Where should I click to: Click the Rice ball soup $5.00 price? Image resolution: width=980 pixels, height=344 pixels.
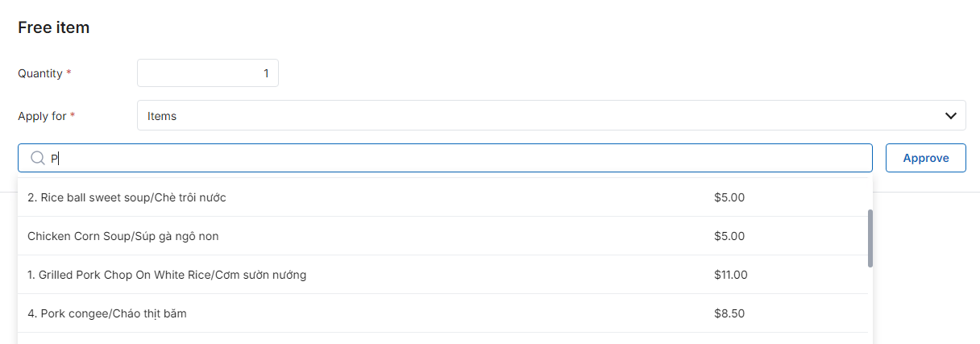tap(729, 197)
